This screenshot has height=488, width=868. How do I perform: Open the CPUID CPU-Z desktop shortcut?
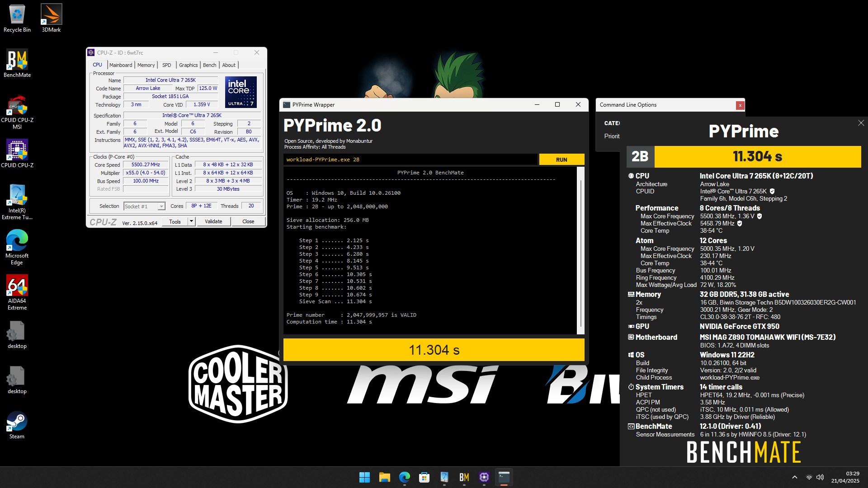tap(17, 154)
